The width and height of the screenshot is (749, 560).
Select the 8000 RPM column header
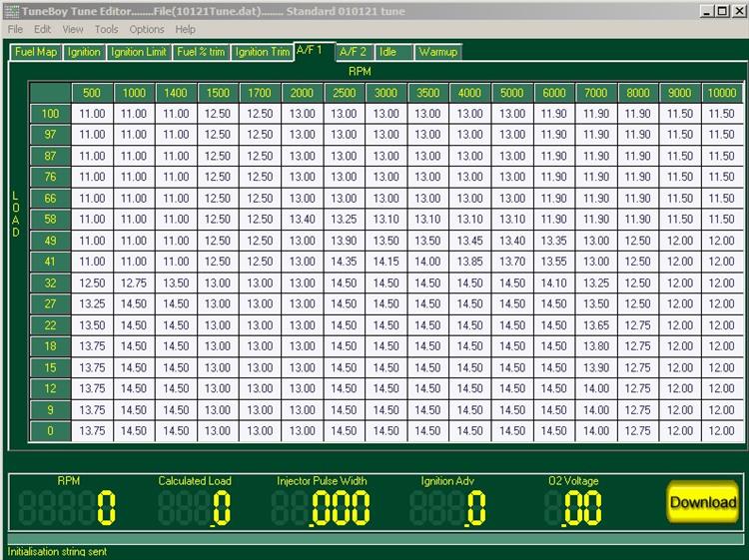(x=638, y=93)
